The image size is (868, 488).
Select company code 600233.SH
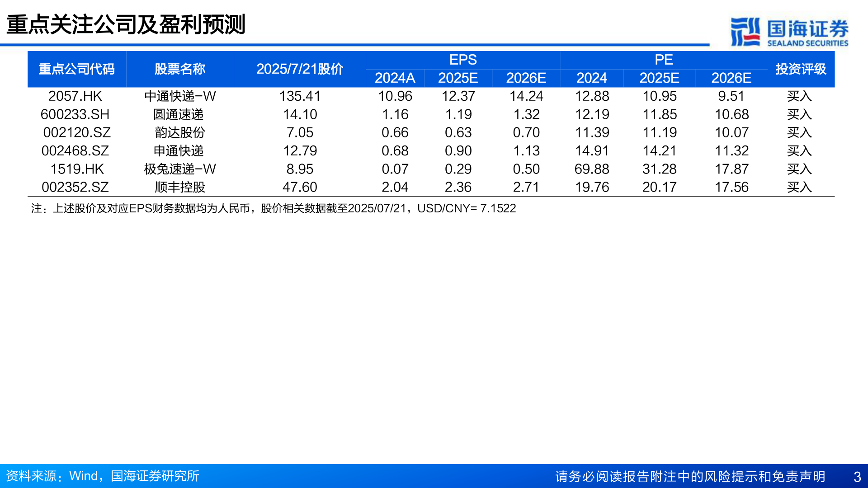(x=77, y=114)
